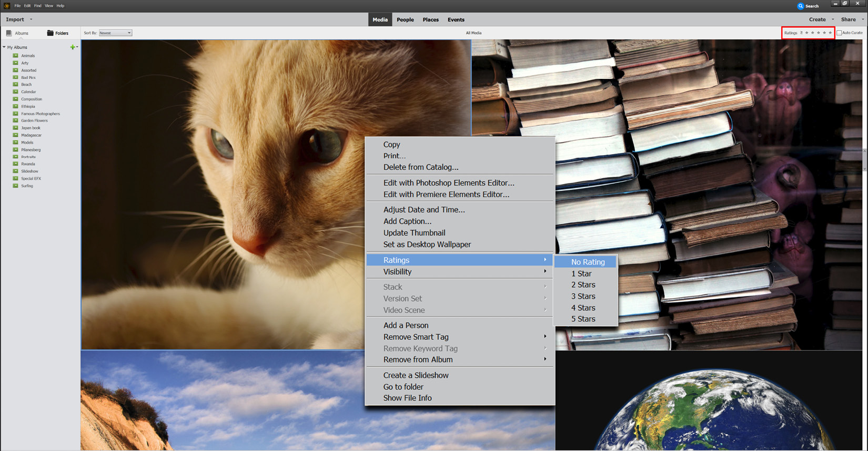This screenshot has height=451, width=868.
Task: Click the blue Search magnifier icon
Action: point(801,6)
